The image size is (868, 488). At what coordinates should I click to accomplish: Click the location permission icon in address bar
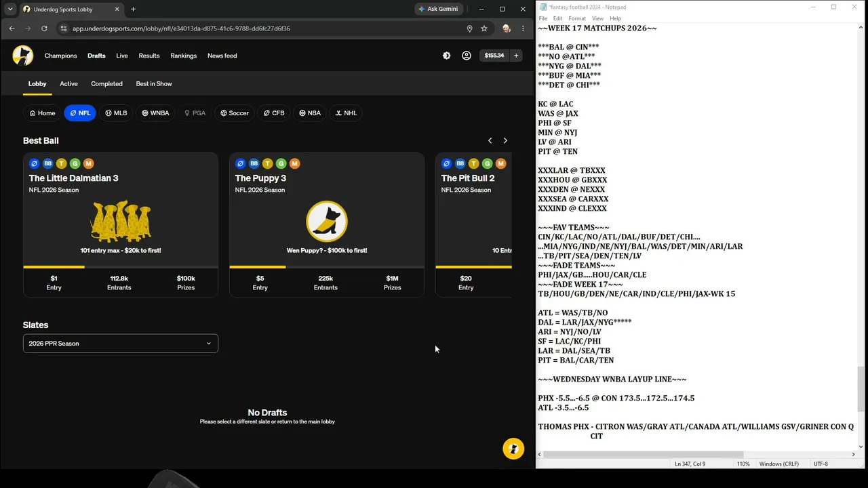(x=469, y=28)
